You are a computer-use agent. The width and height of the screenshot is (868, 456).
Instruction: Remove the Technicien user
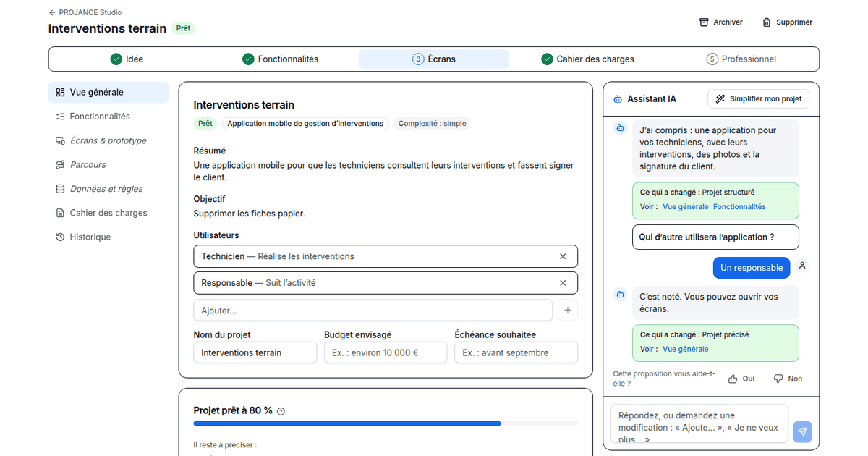(x=563, y=256)
